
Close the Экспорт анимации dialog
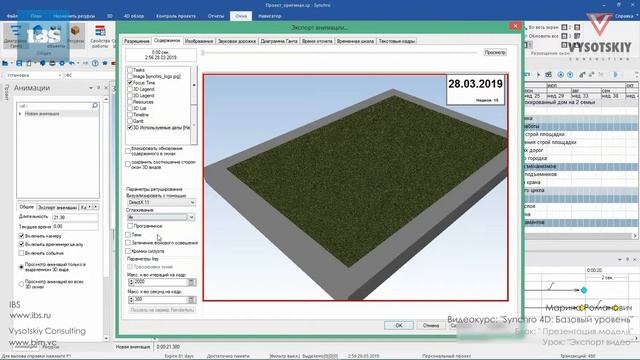515,26
